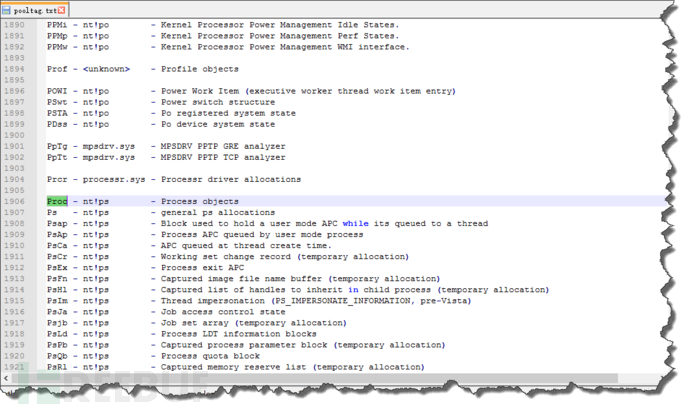Click the PsIm tag on line 1915
The width and height of the screenshot is (690, 411).
[57, 301]
